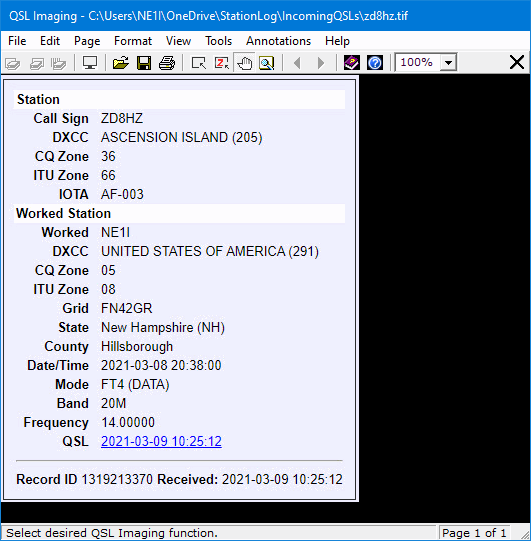
Task: Click the call sign value ZD8HZ
Action: 122,119
